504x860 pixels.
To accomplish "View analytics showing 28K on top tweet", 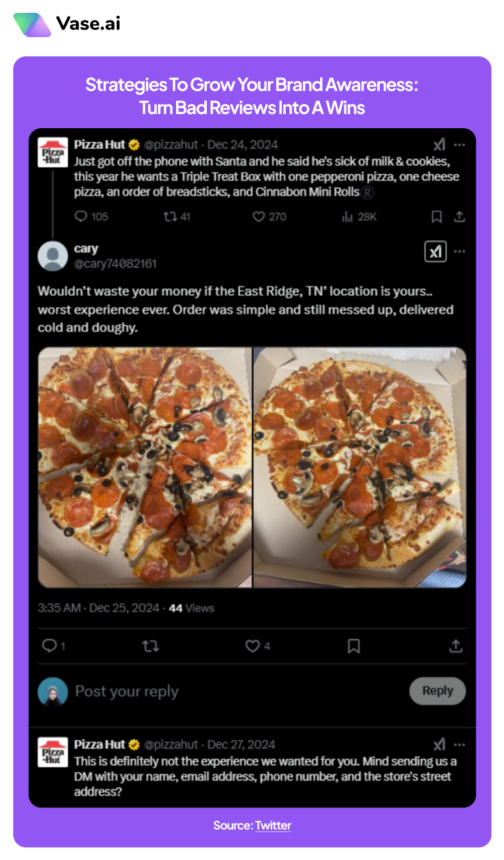I will (x=348, y=217).
